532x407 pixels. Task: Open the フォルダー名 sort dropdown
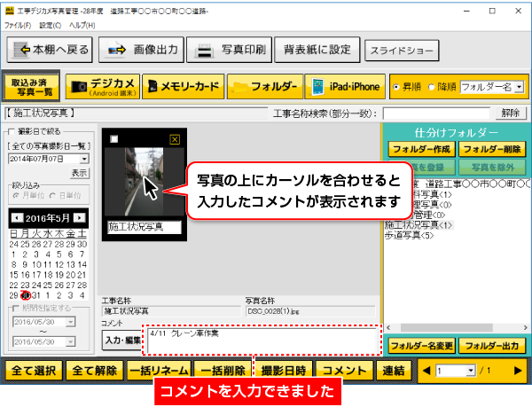click(519, 88)
